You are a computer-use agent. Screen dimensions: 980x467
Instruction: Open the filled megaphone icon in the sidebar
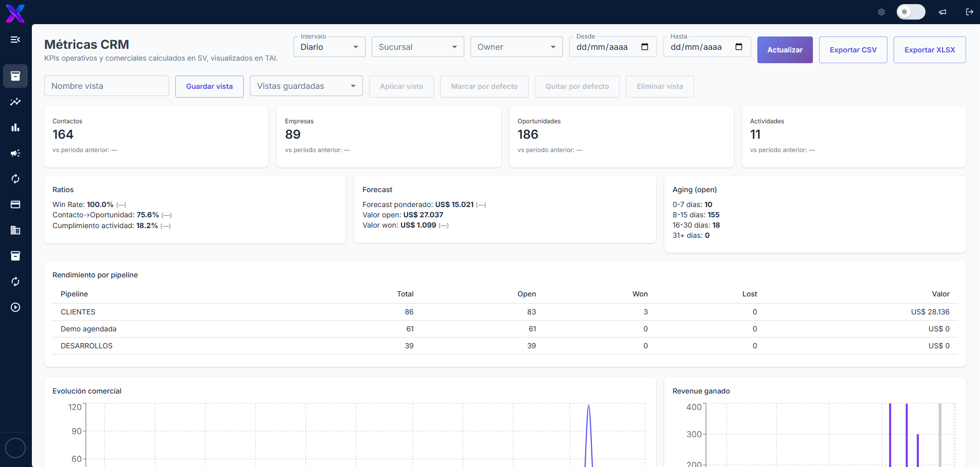point(15,153)
